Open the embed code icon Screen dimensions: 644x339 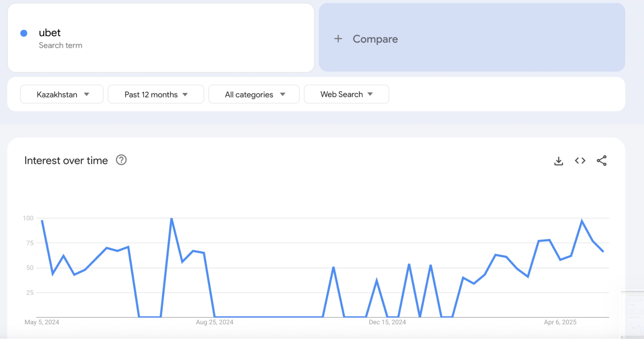coord(580,161)
